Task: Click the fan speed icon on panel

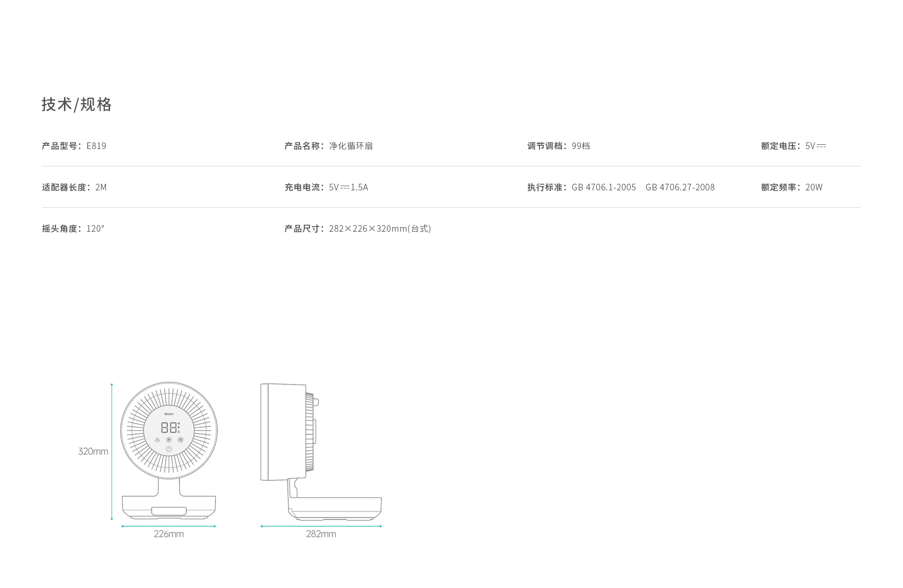Action: click(x=169, y=440)
